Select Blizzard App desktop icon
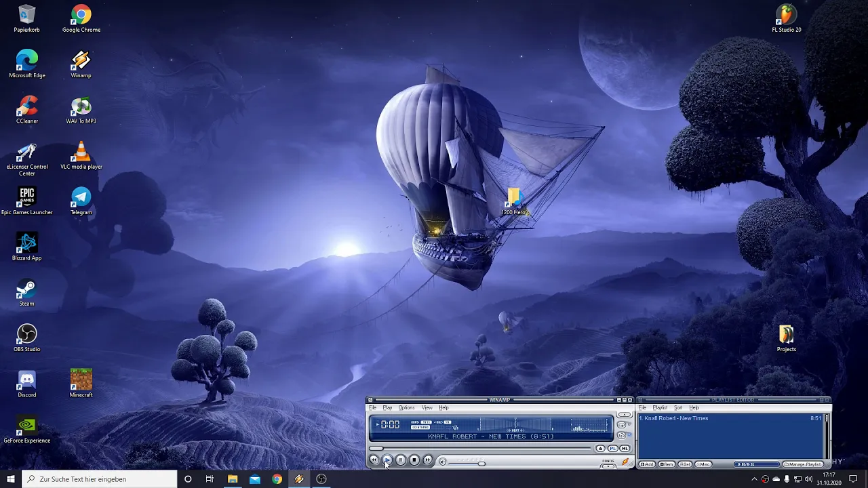The image size is (868, 488). [x=27, y=247]
